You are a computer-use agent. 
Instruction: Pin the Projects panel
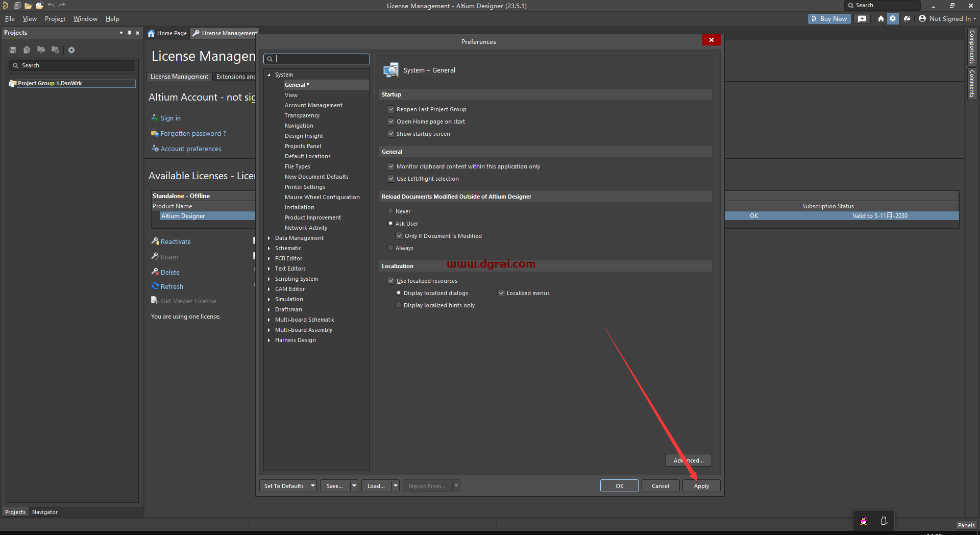(129, 33)
